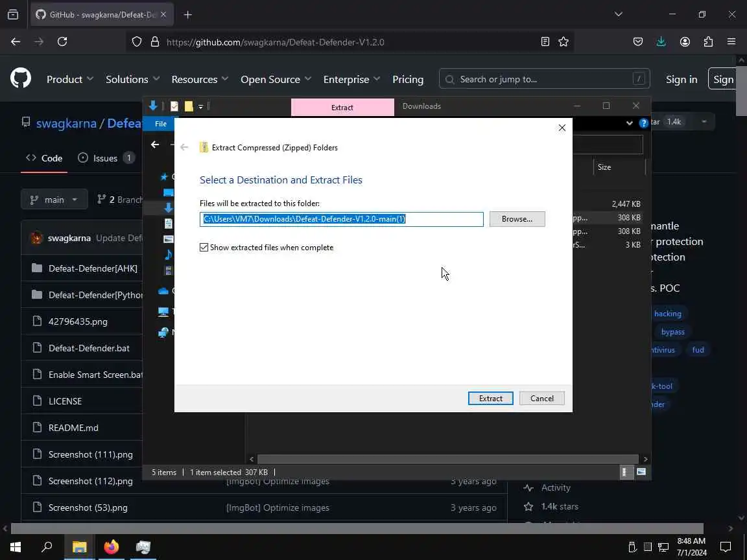Open the 42796435.png file
Screen dimensions: 747x560
[78, 321]
